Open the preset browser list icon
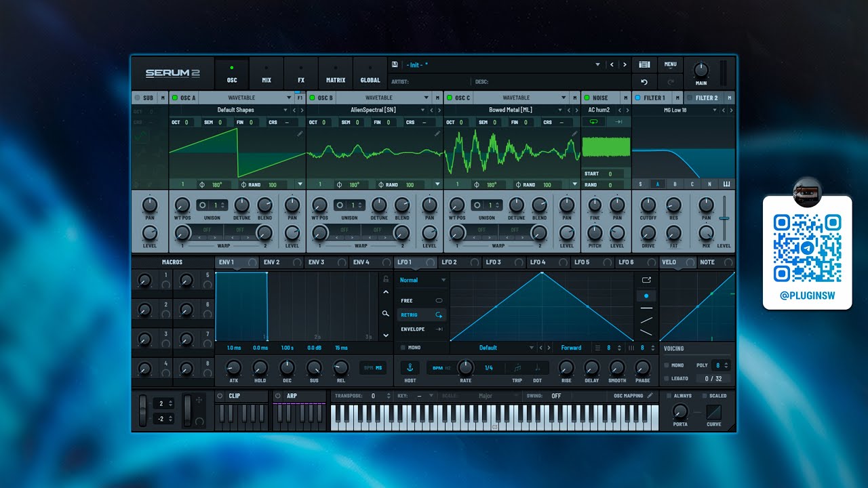The height and width of the screenshot is (488, 868). (644, 64)
